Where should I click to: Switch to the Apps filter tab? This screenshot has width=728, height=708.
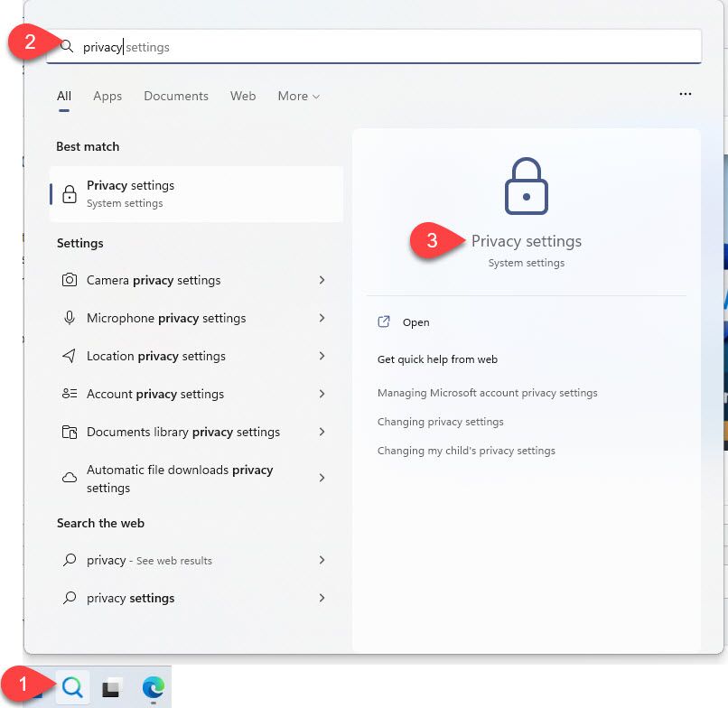click(107, 96)
